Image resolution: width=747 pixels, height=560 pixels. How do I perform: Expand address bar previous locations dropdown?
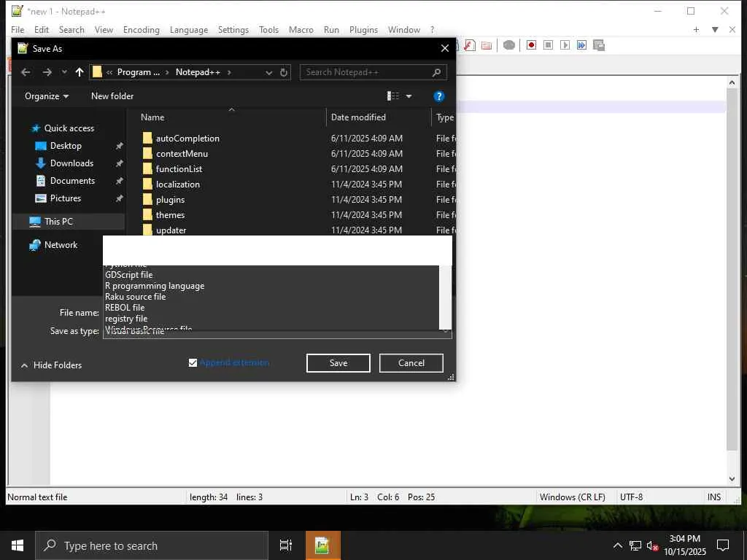tap(268, 72)
